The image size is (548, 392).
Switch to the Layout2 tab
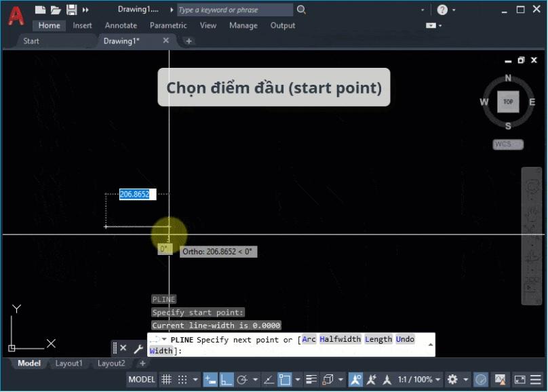[111, 364]
